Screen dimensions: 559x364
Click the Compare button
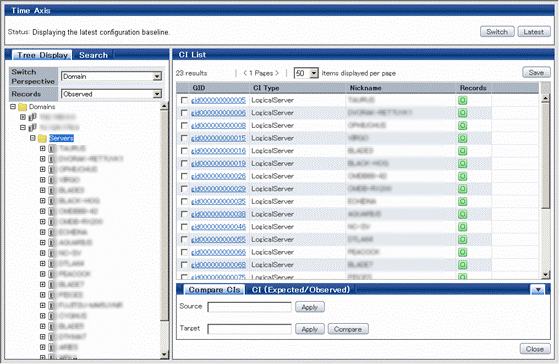(348, 329)
